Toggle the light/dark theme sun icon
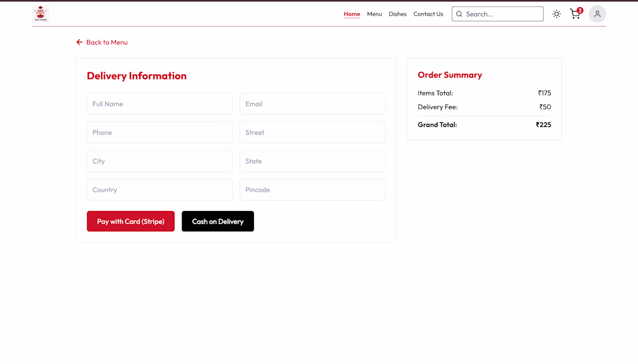 556,14
